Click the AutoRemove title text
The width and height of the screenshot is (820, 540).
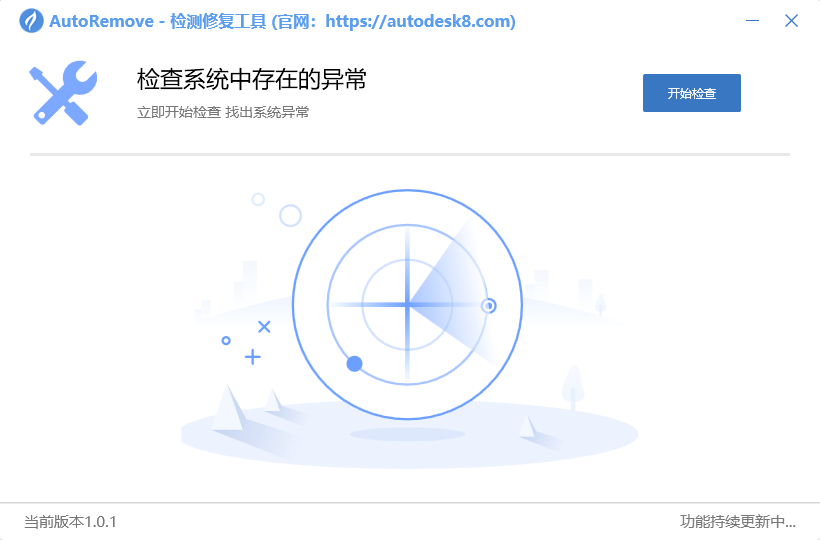101,21
